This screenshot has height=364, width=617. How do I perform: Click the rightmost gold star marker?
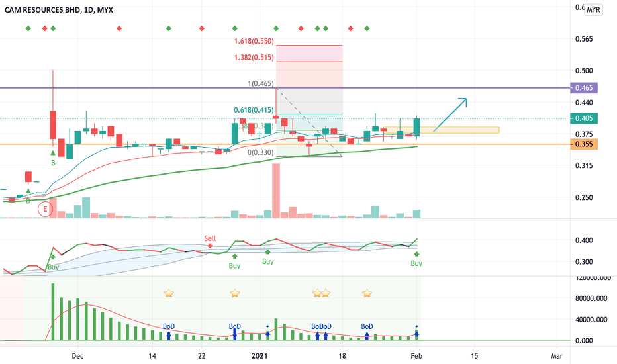pos(367,293)
